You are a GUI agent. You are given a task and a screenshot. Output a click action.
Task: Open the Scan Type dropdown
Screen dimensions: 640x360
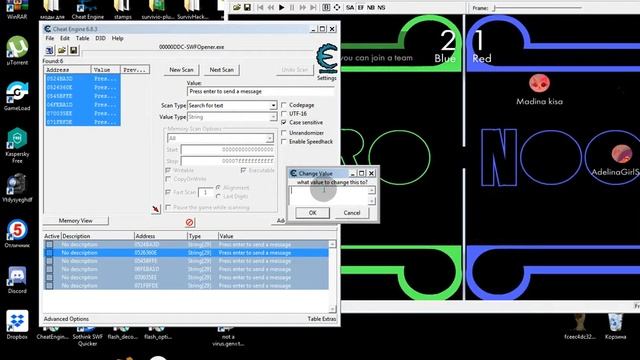coord(273,105)
